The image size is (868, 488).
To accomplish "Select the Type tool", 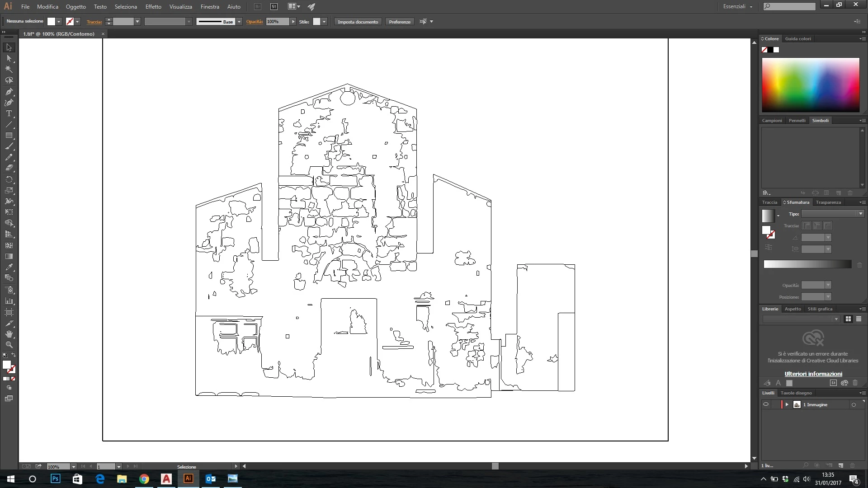I will pos(9,113).
